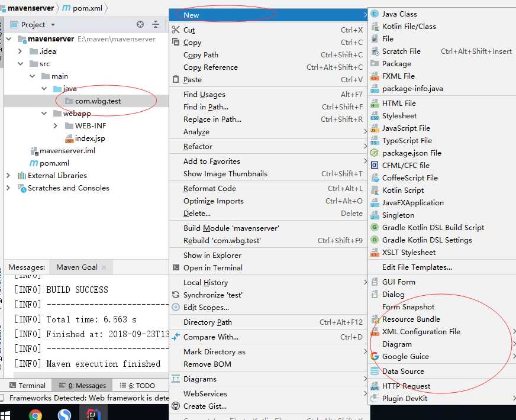Click the Synchronize refresh icon
The image size is (516, 420).
tap(176, 295)
